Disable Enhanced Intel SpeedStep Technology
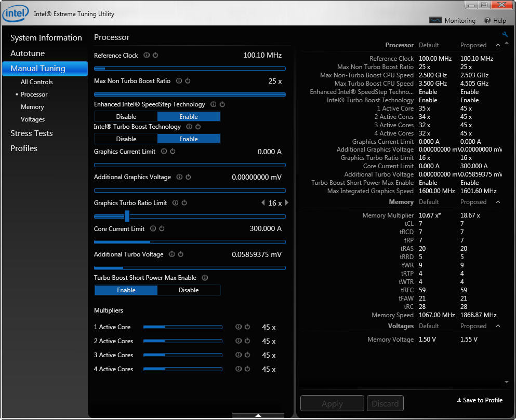Image resolution: width=516 pixels, height=420 pixels. click(x=126, y=117)
